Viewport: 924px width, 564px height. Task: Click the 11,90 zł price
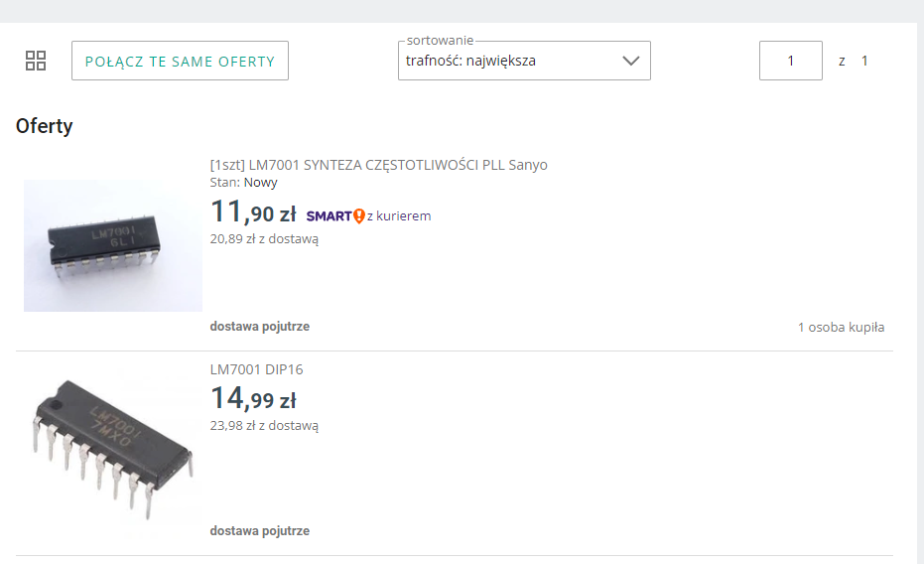point(253,211)
